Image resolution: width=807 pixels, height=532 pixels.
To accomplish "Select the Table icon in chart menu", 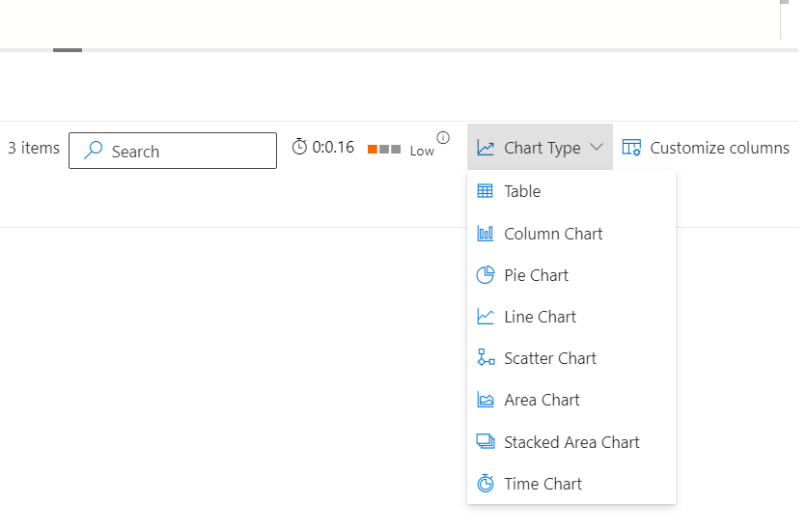I will pos(485,191).
